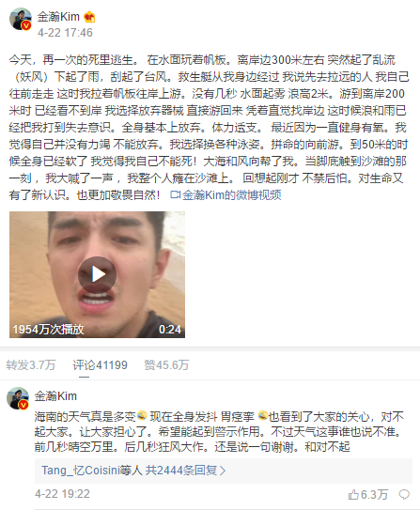The height and width of the screenshot is (510, 420).
Task: Switch to the 转发3.7万 tab
Action: [31, 365]
